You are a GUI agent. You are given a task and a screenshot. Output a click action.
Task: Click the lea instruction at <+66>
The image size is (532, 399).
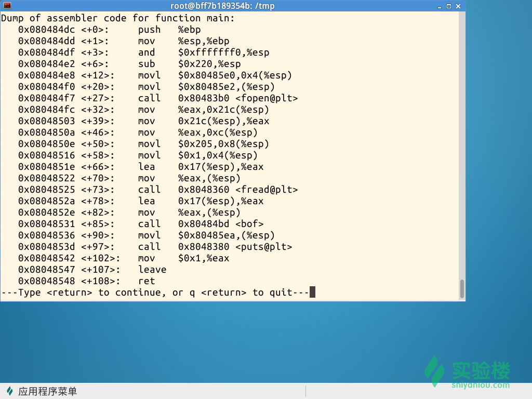click(140, 167)
